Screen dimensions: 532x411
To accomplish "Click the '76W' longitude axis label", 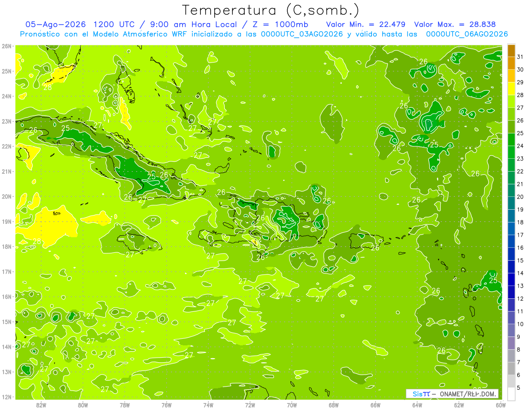I will [x=166, y=405].
